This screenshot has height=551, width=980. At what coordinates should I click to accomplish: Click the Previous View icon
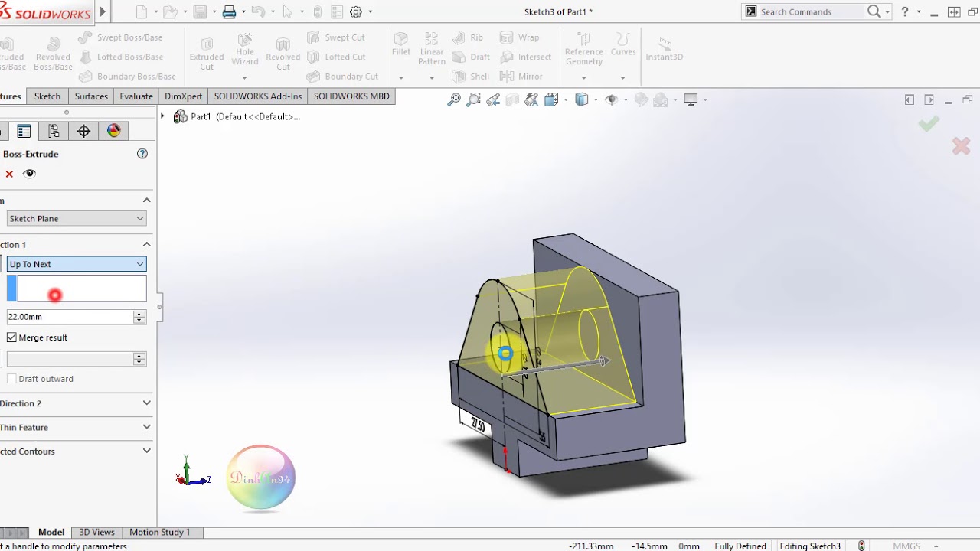point(493,99)
